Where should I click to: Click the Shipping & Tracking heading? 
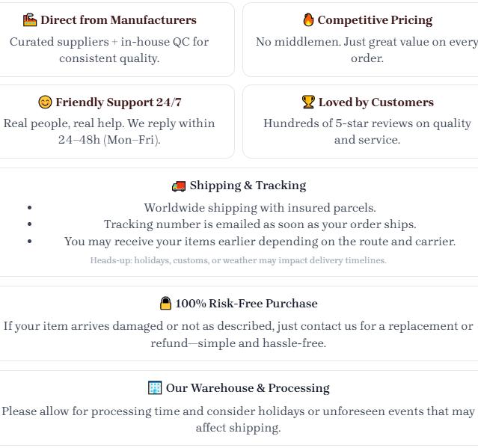pos(248,185)
